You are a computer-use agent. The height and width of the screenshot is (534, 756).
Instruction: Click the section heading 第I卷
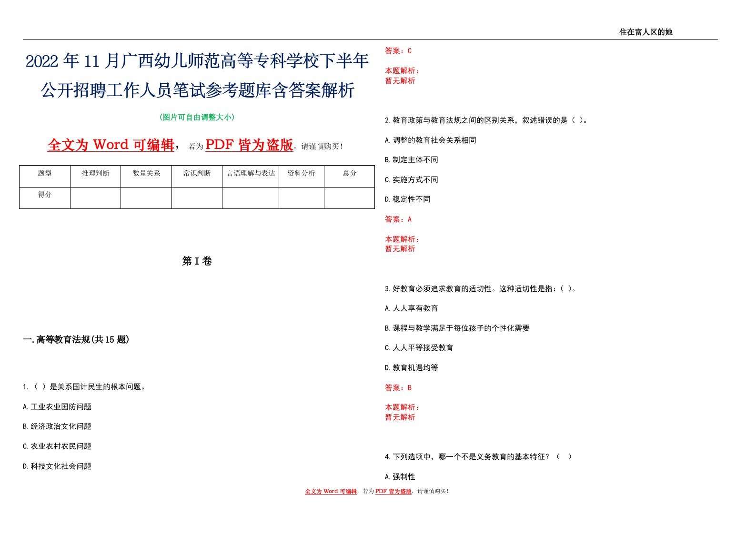[197, 261]
